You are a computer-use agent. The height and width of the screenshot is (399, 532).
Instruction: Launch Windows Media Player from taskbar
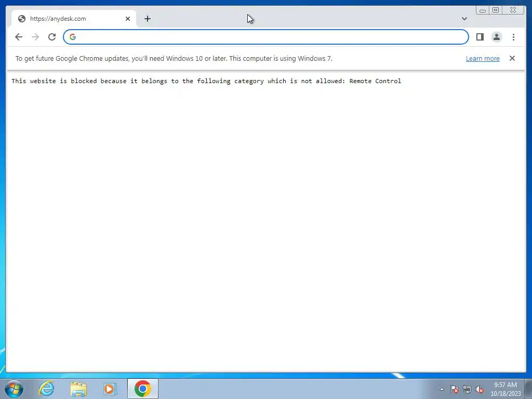pyautogui.click(x=110, y=389)
